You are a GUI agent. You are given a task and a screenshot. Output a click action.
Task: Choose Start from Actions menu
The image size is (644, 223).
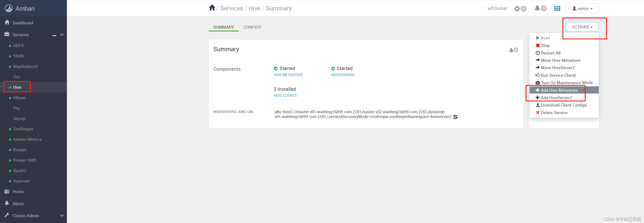pos(564,38)
